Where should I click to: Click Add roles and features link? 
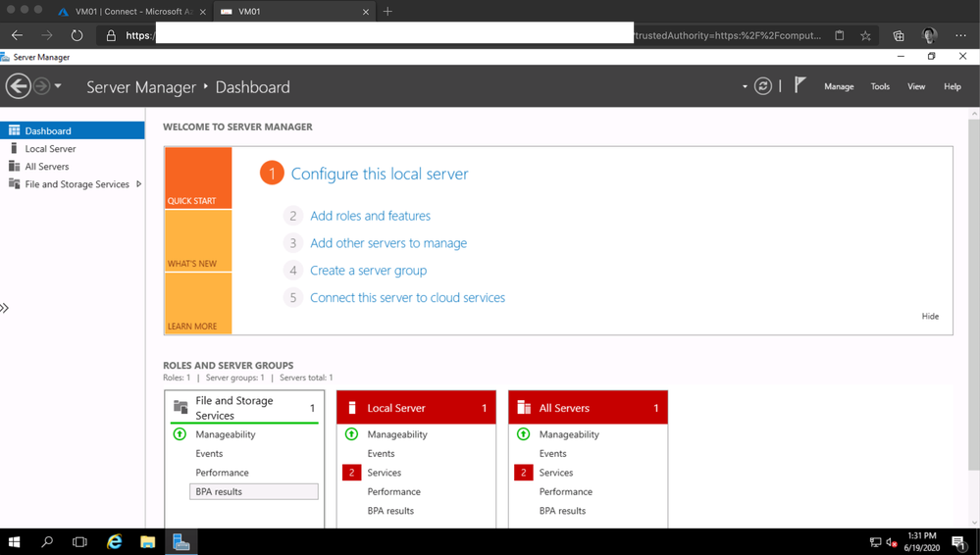(370, 216)
